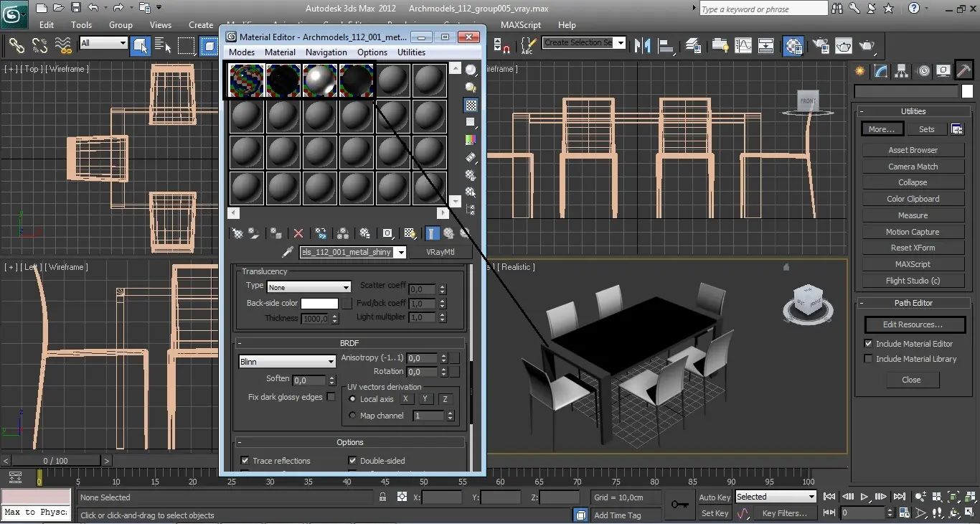The height and width of the screenshot is (524, 980).
Task: Click the Show End Result icon
Action: [432, 233]
